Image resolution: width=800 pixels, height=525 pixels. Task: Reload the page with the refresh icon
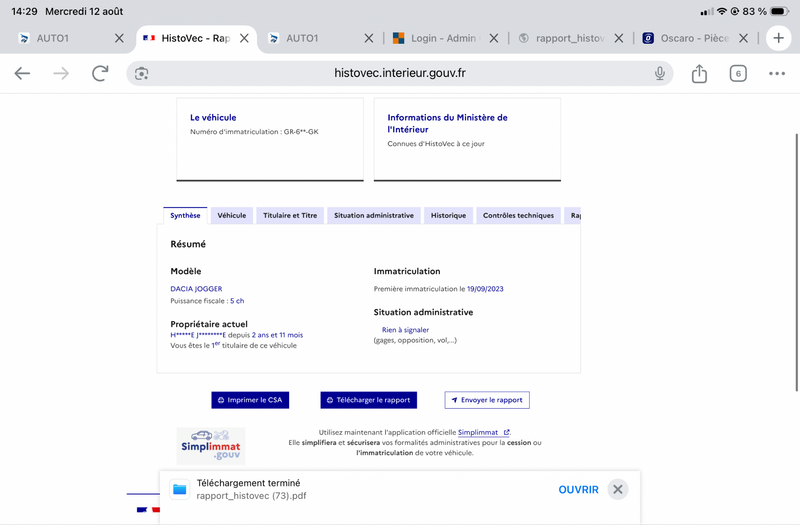(x=100, y=73)
